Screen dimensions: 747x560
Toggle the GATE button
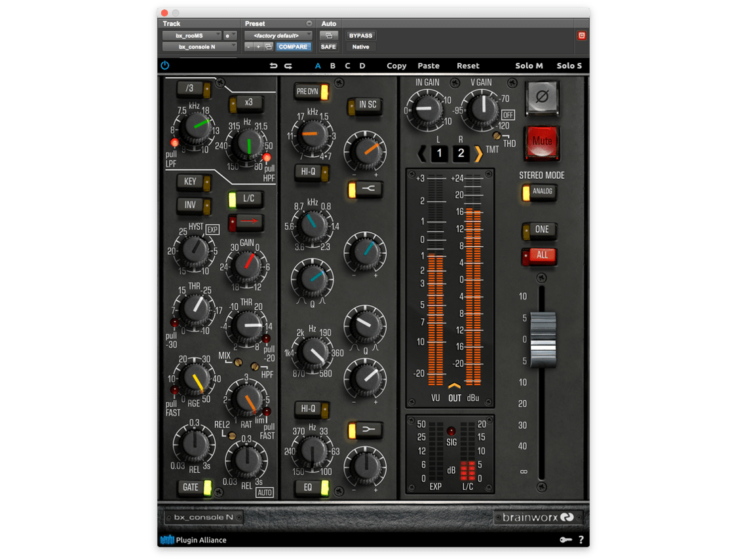click(195, 487)
